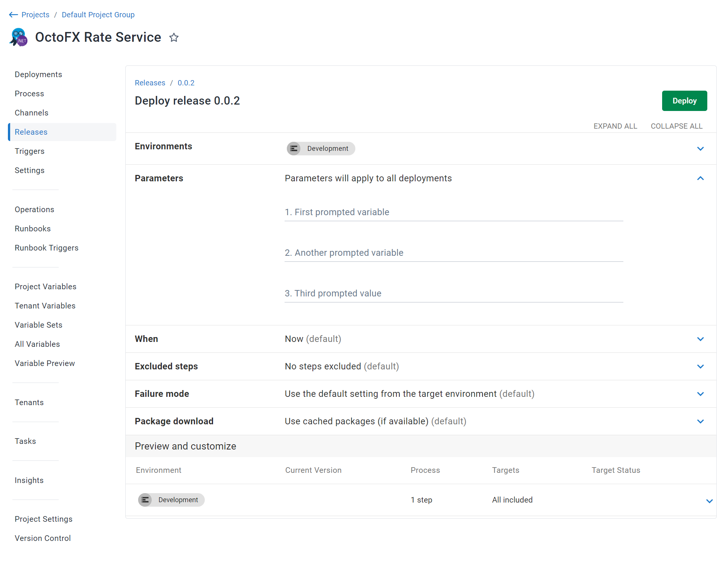The height and width of the screenshot is (568, 728).
Task: Open Runbooks in the sidebar
Action: point(33,229)
